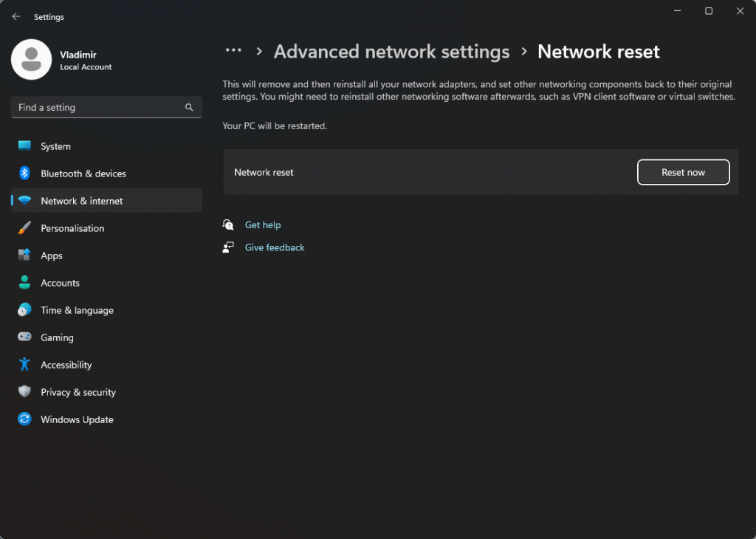Open Bluetooth & devices settings
This screenshot has width=756, height=539.
(83, 174)
